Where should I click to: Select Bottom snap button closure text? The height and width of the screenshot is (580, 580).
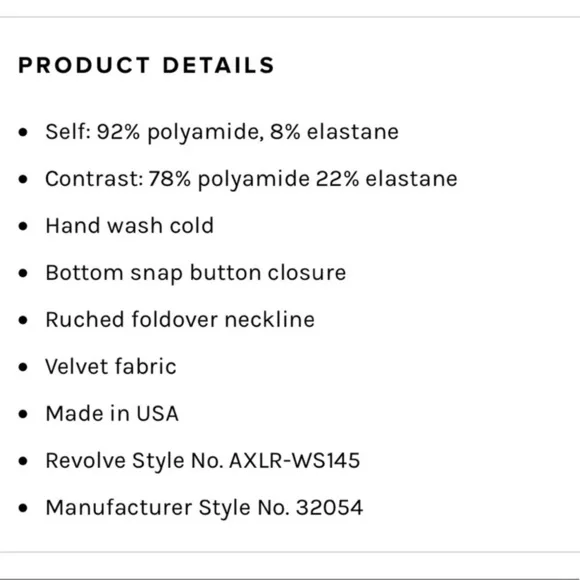[196, 273]
